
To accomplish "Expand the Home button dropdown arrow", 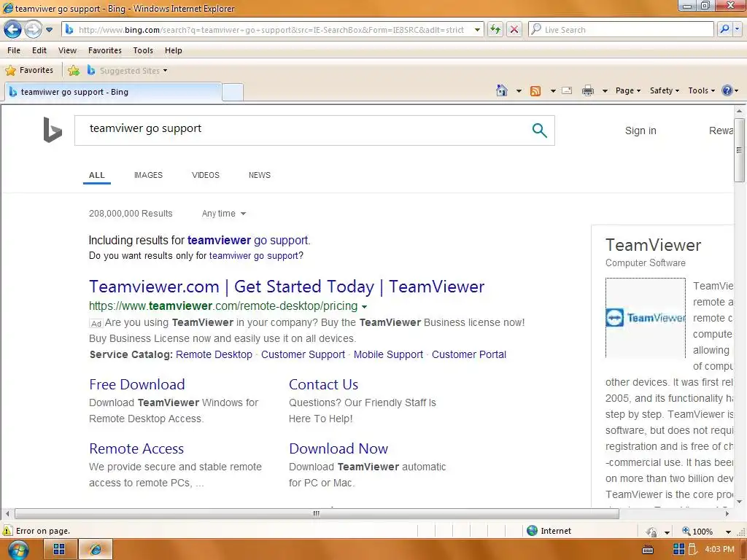I will (x=519, y=90).
